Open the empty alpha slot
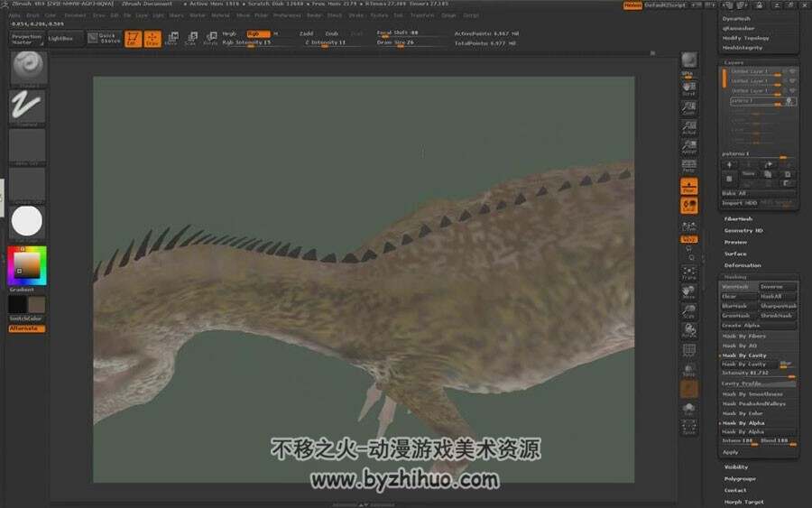Screen dimensions: 812x508 [x=27, y=146]
